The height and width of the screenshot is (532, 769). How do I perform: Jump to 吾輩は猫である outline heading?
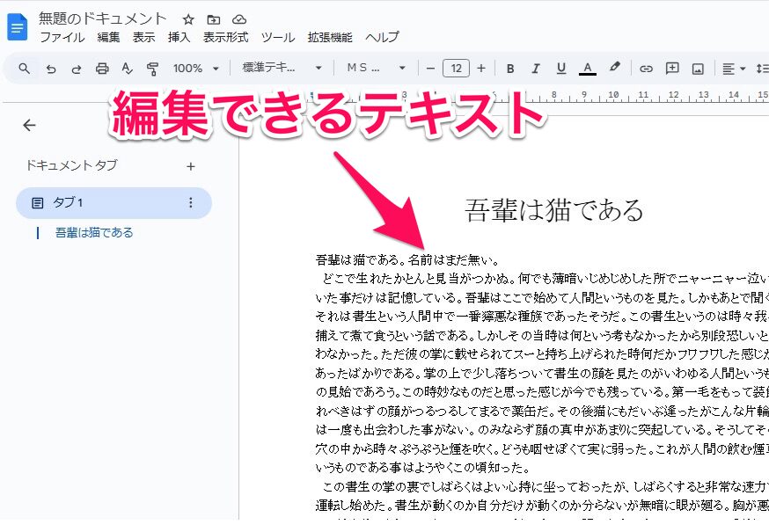tap(94, 233)
